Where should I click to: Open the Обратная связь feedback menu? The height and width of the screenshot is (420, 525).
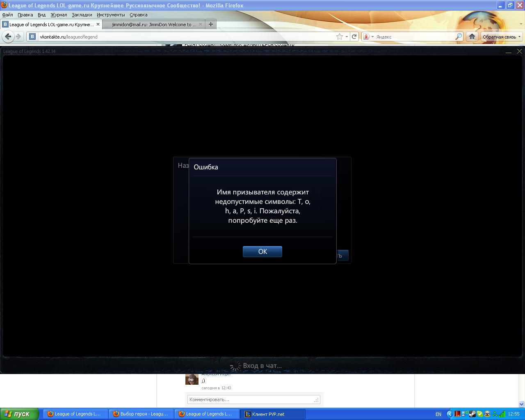point(502,37)
